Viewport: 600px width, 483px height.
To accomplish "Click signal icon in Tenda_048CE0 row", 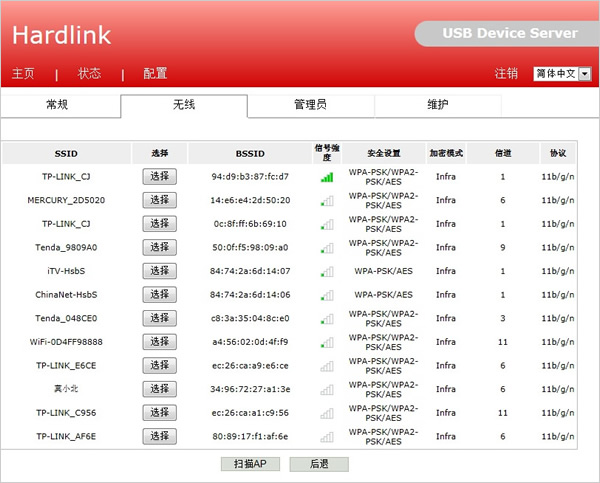I will pyautogui.click(x=327, y=319).
